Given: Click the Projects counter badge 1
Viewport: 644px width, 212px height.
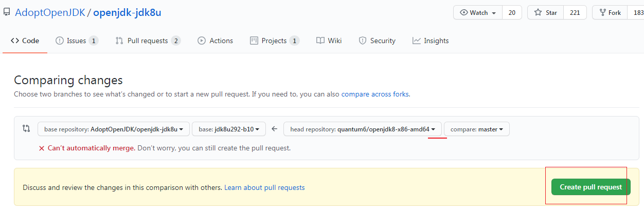Looking at the screenshot, I should pyautogui.click(x=295, y=41).
